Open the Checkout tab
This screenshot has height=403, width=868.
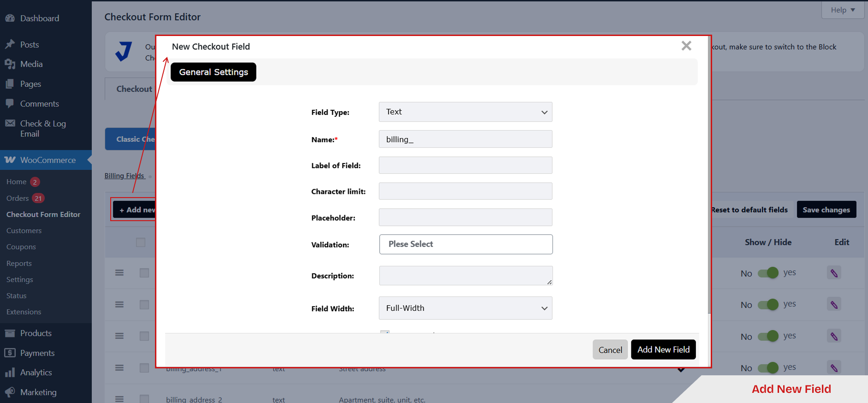coord(131,89)
